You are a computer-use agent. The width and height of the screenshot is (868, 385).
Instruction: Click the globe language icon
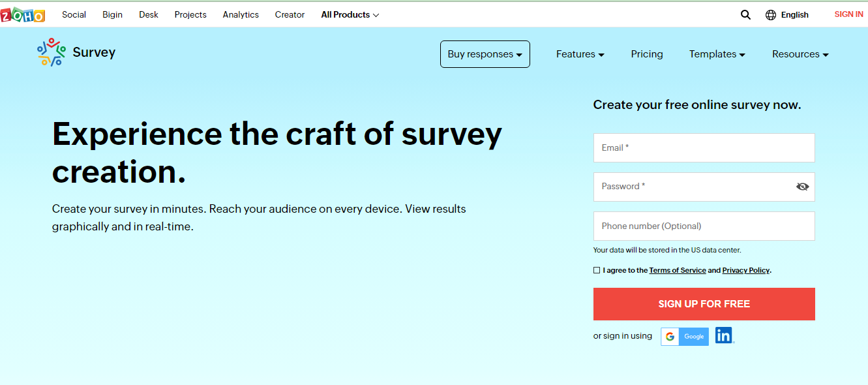coord(771,14)
